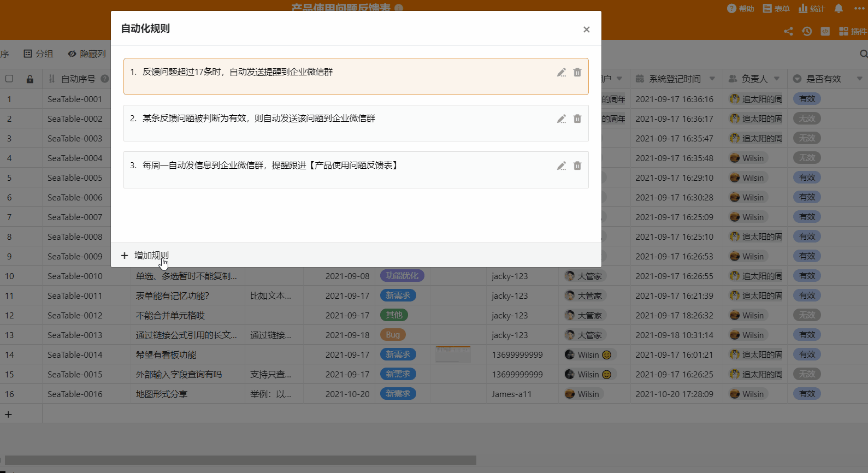This screenshot has height=473, width=868.
Task: Select rule 1 about 17 feedback items
Action: (x=356, y=76)
